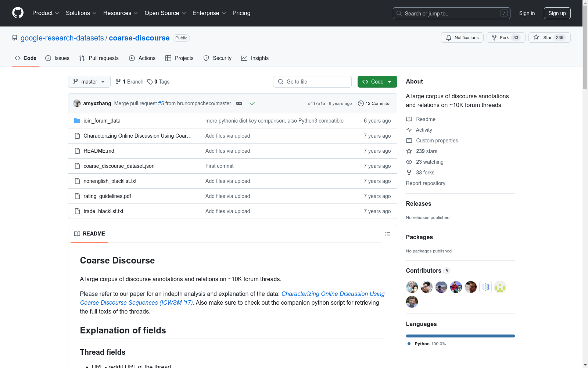Open the Python 100.0% language link
The image size is (588, 368).
tap(427, 344)
